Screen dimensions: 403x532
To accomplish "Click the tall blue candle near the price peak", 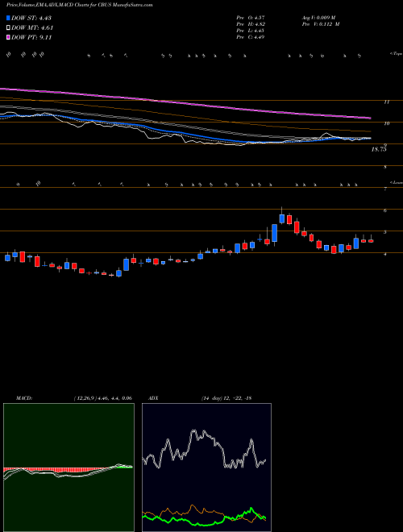I will [x=274, y=233].
